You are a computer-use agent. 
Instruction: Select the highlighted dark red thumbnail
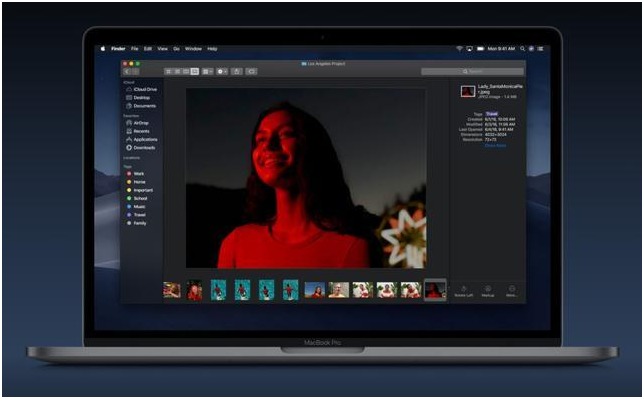[435, 290]
